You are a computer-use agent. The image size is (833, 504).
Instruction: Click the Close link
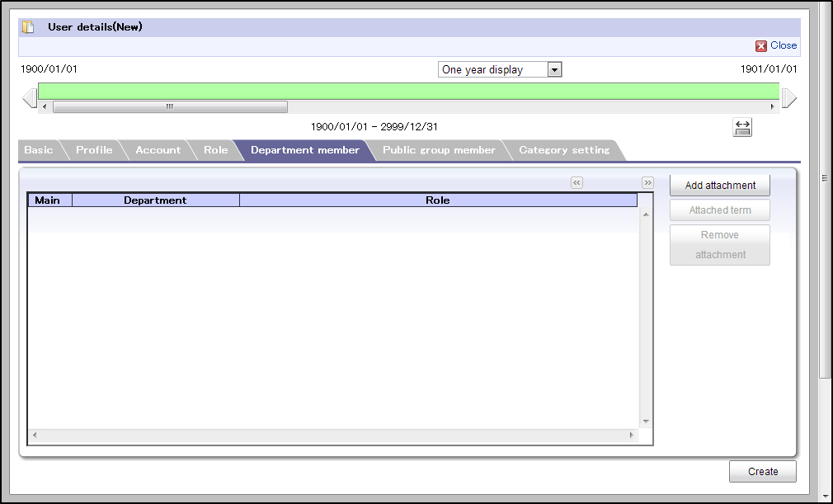784,45
